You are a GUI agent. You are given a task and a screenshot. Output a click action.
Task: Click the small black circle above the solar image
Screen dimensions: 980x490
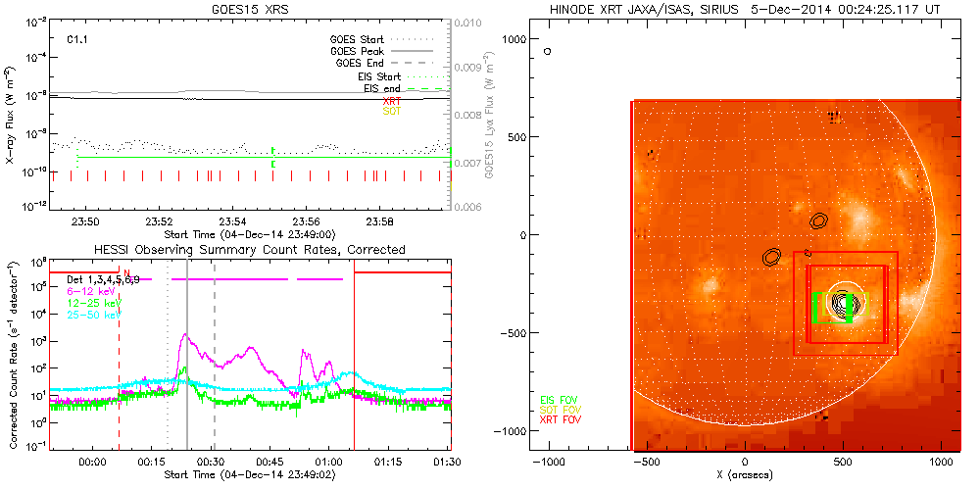(547, 51)
